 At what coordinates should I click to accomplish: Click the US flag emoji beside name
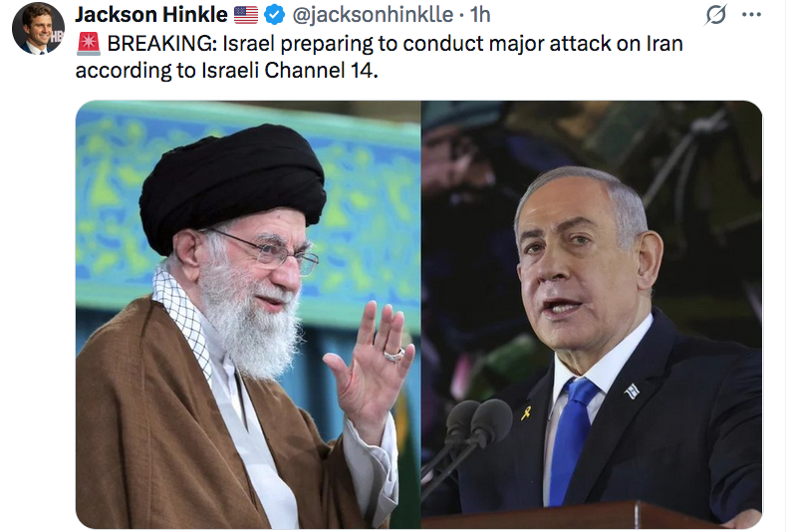(246, 15)
